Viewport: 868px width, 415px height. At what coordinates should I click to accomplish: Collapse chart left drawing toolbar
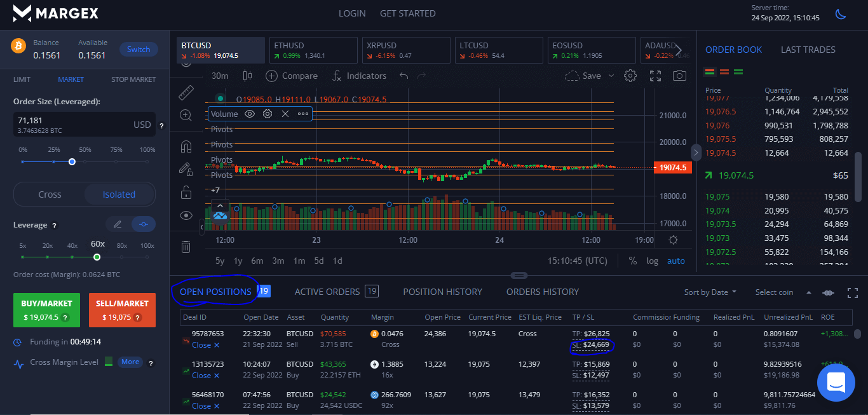[x=202, y=226]
